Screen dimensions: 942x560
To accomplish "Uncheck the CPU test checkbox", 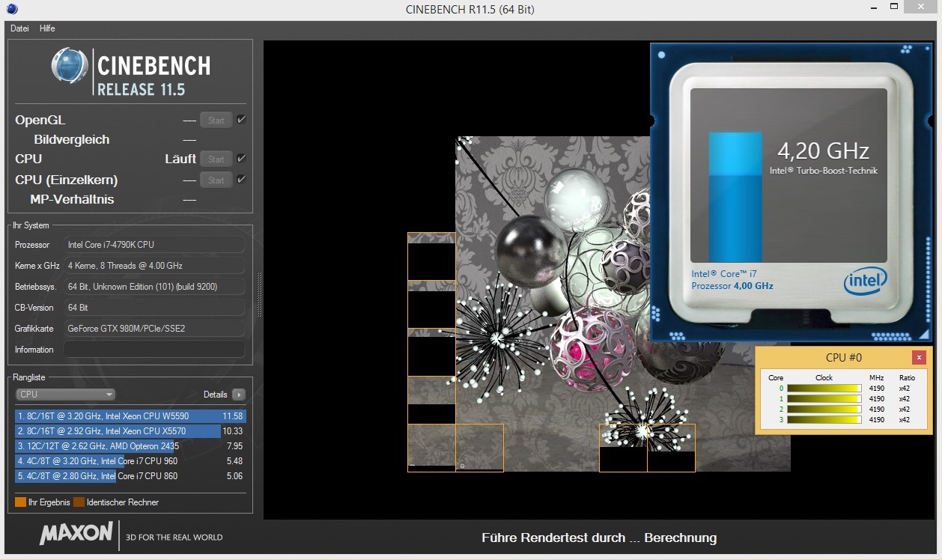I will (241, 159).
